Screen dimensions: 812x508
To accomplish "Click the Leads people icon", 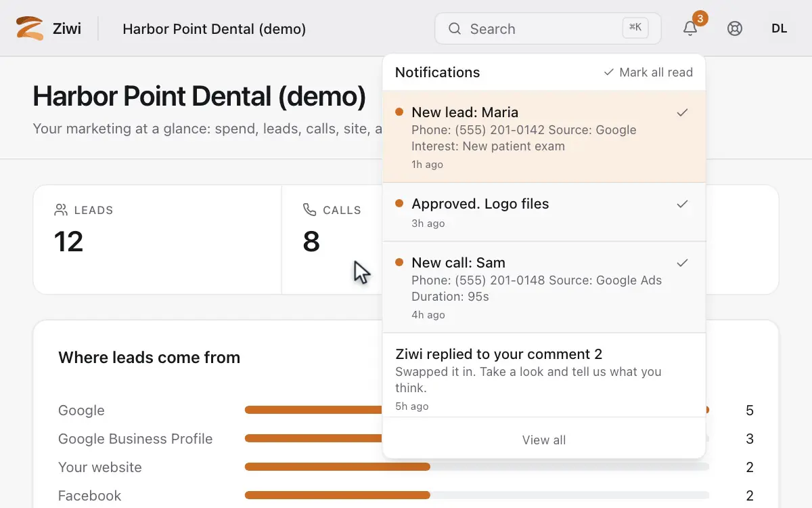I will coord(61,210).
